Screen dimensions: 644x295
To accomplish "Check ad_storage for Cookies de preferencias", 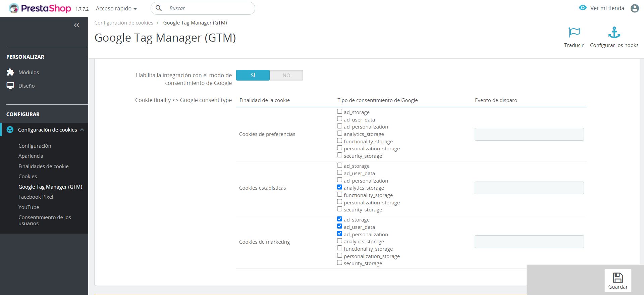I will pyautogui.click(x=340, y=111).
